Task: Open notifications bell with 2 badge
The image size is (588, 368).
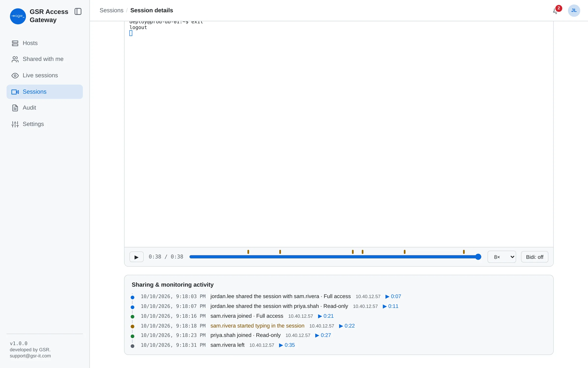Action: click(557, 10)
